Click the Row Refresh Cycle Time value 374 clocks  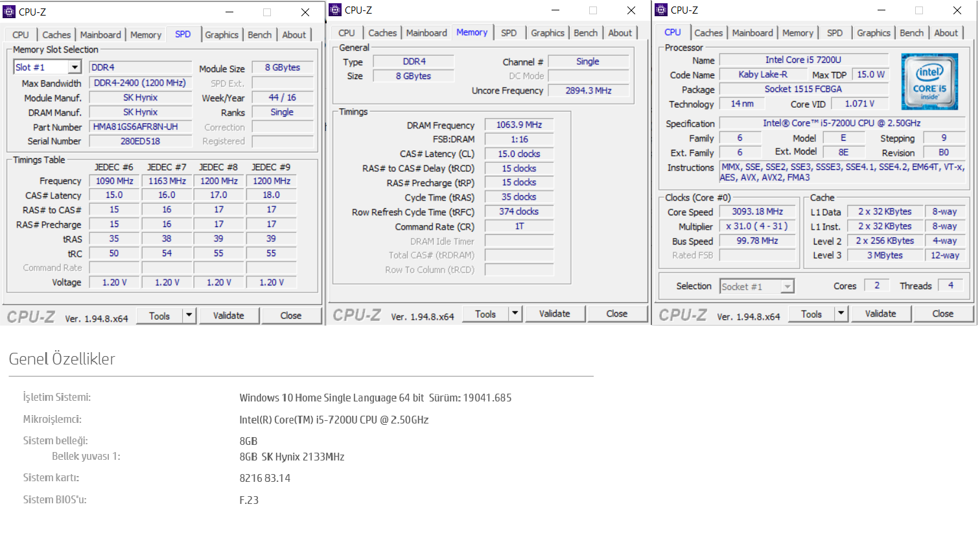point(519,211)
